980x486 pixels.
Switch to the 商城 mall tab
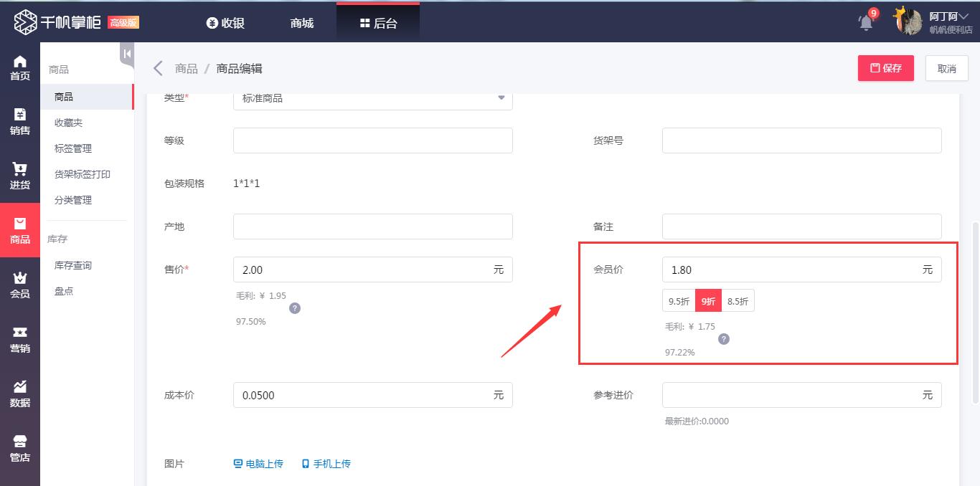pyautogui.click(x=302, y=23)
